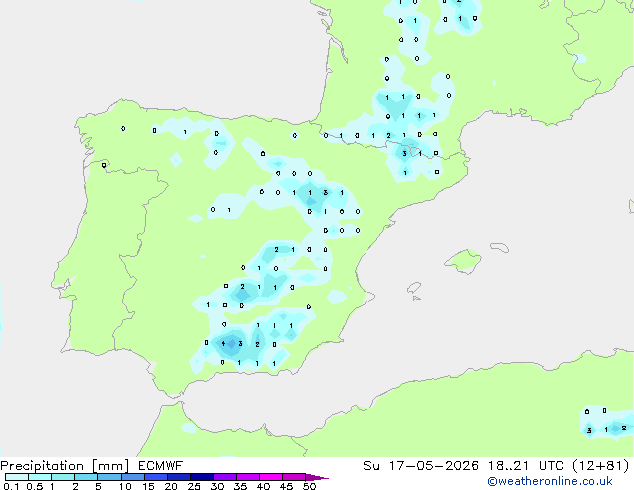Click the legend tick label '30'

(x=217, y=486)
